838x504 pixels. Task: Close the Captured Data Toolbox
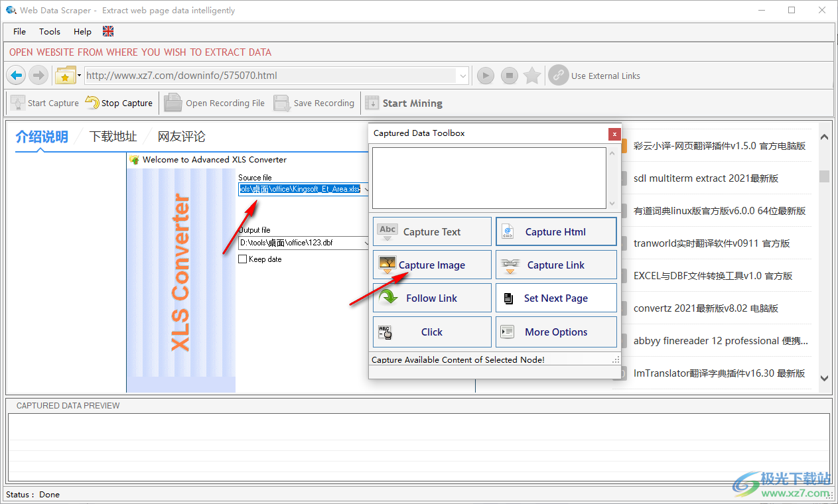pos(614,133)
